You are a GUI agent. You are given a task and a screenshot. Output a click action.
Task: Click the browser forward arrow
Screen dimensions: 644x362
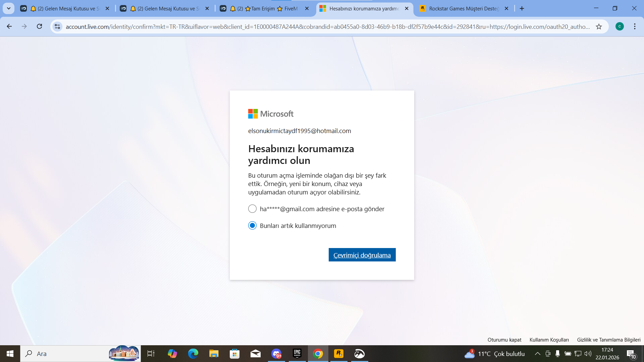(x=24, y=26)
